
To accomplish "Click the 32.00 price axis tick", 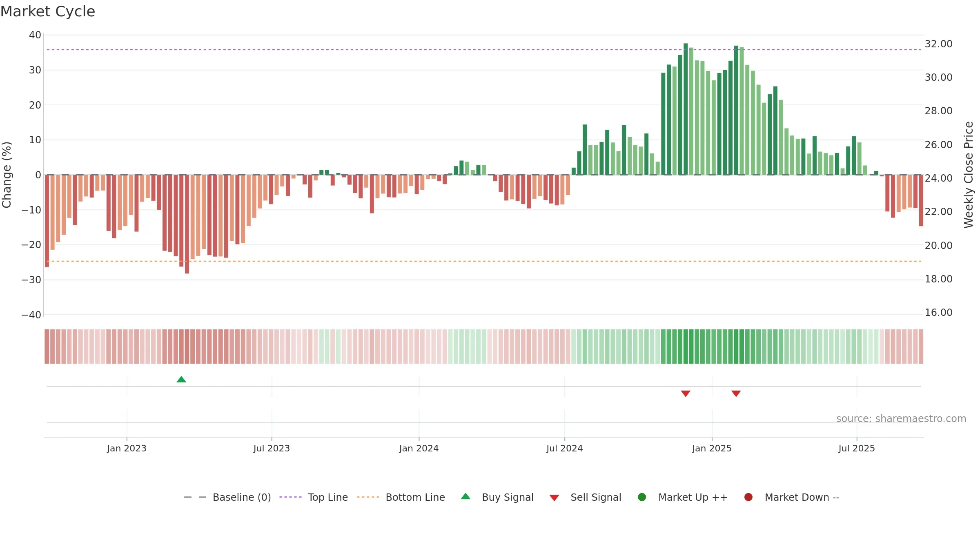I will (x=938, y=44).
